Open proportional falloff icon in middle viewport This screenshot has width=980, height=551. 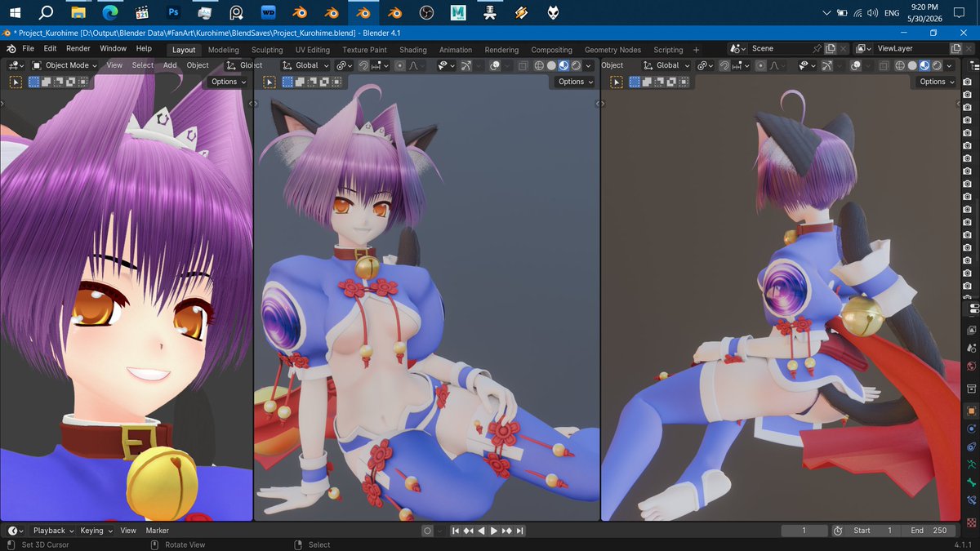(416, 65)
